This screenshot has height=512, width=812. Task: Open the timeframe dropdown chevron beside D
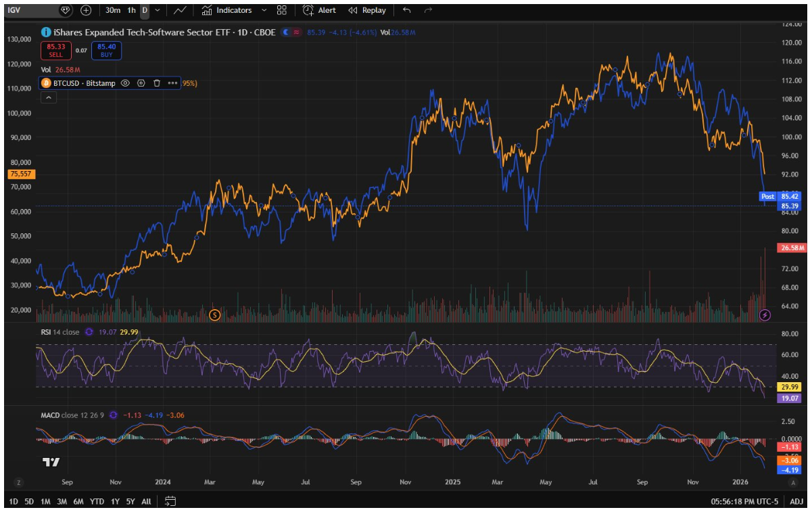click(158, 10)
